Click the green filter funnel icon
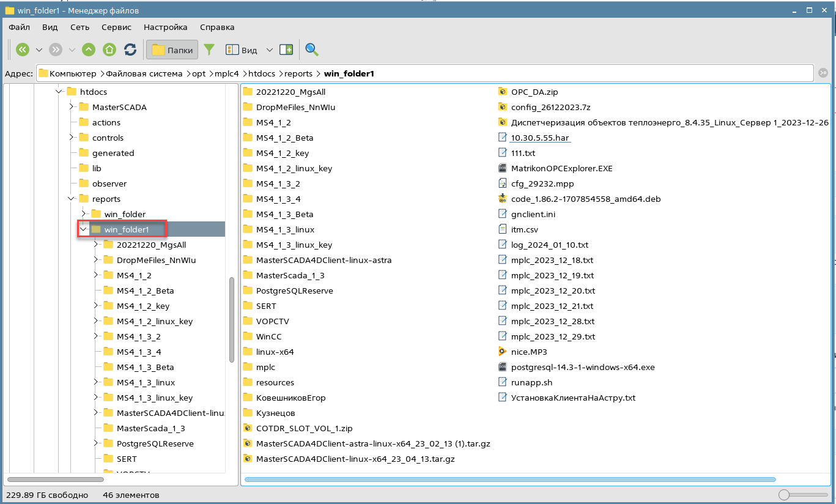Image resolution: width=836 pixels, height=504 pixels. click(x=209, y=50)
